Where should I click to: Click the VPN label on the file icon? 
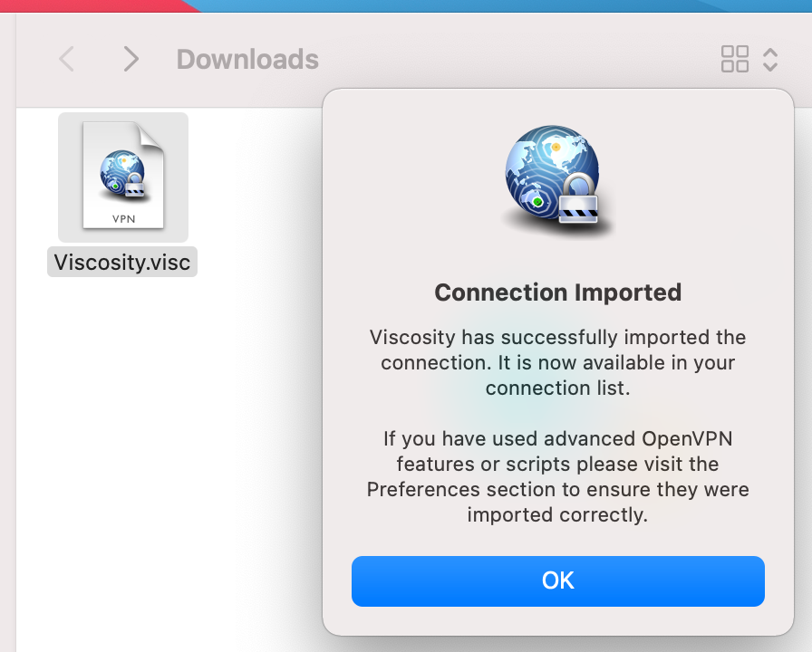point(123,218)
